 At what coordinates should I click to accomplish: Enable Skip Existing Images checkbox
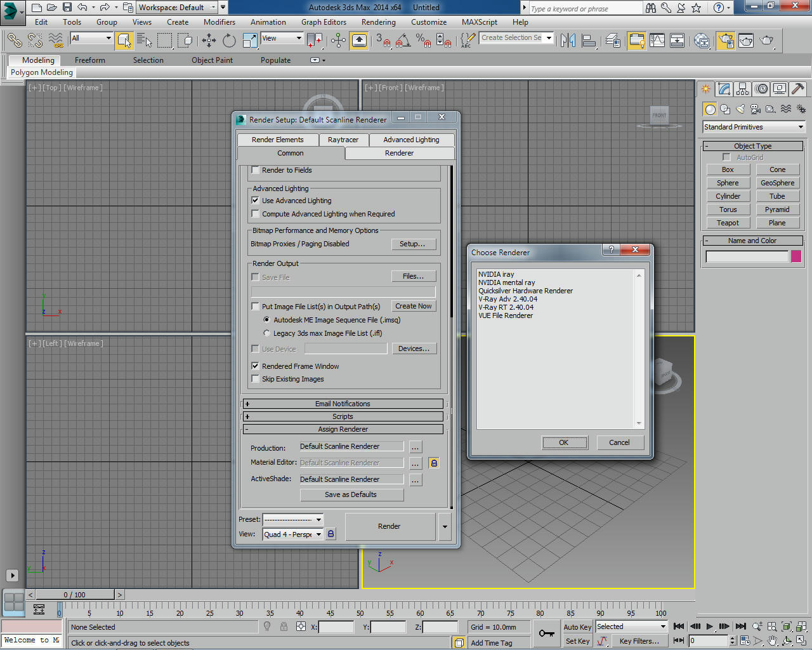[255, 379]
